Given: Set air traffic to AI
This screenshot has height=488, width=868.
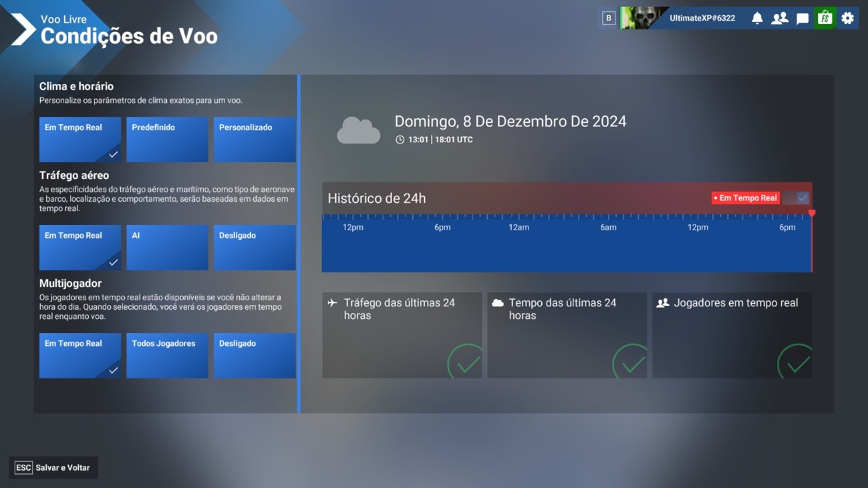Looking at the screenshot, I should click(x=167, y=247).
